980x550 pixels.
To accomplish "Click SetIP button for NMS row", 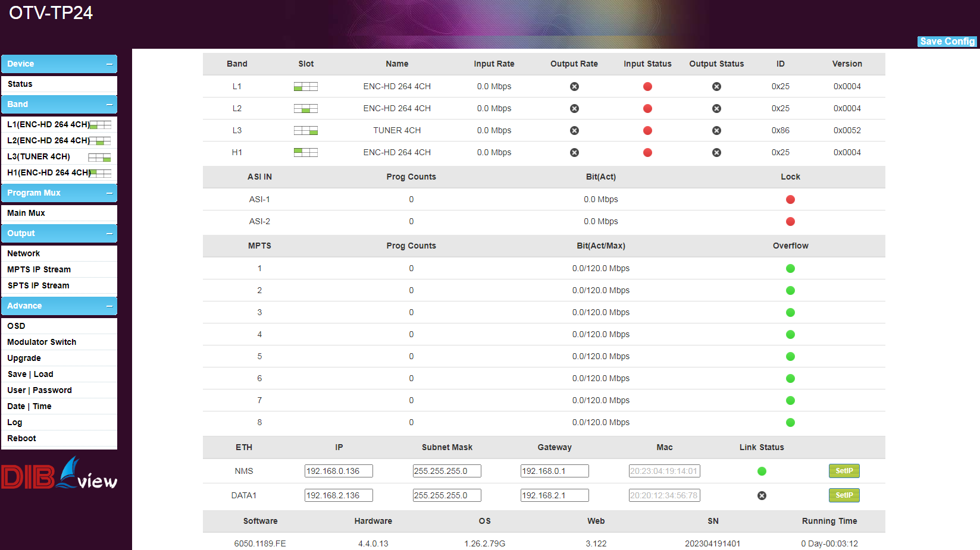I will tap(844, 471).
